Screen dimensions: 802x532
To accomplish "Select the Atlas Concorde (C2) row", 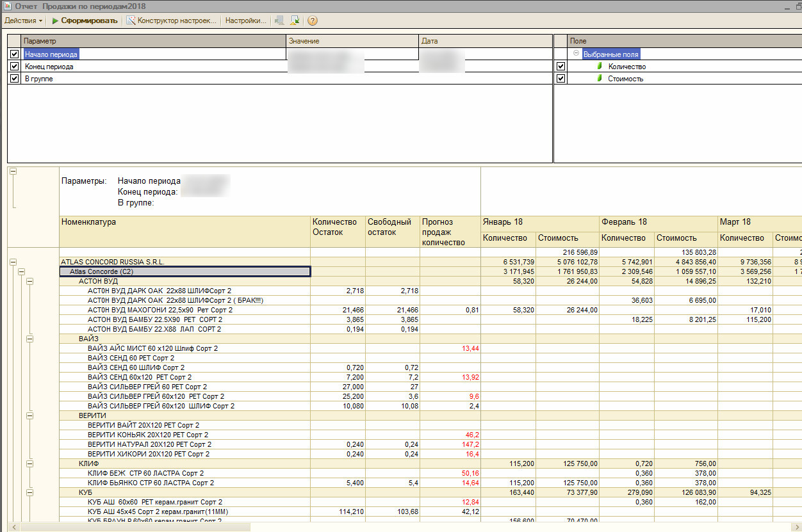I will pyautogui.click(x=184, y=271).
